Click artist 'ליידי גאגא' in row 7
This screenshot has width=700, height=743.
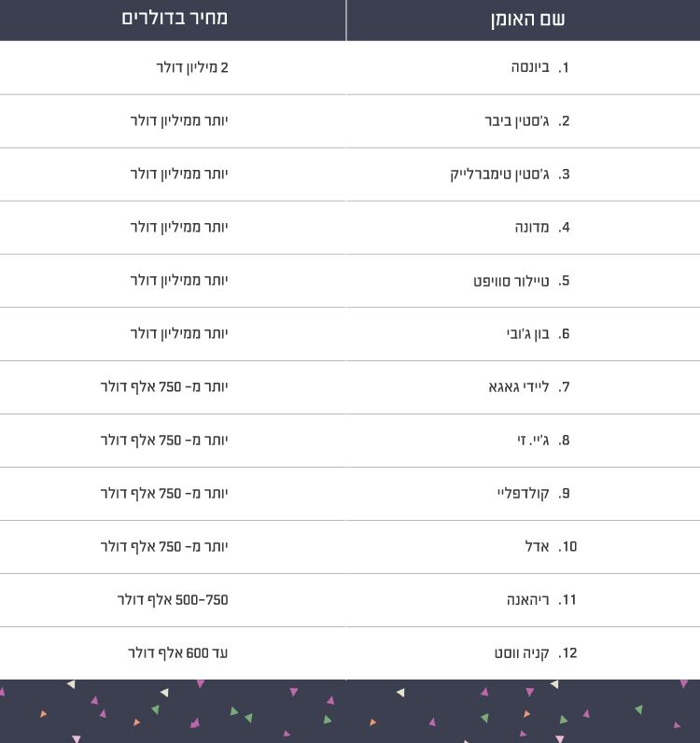519,387
